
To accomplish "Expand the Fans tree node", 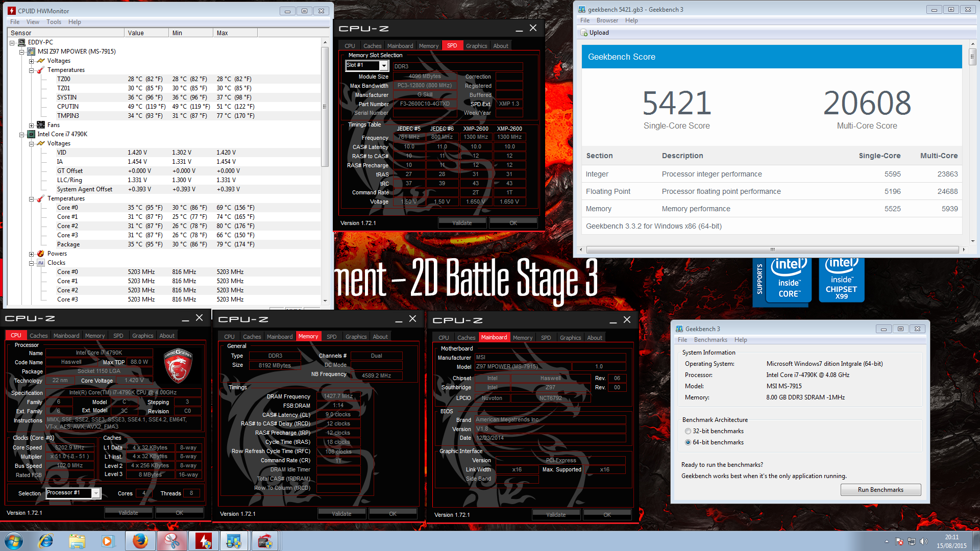I will (32, 125).
